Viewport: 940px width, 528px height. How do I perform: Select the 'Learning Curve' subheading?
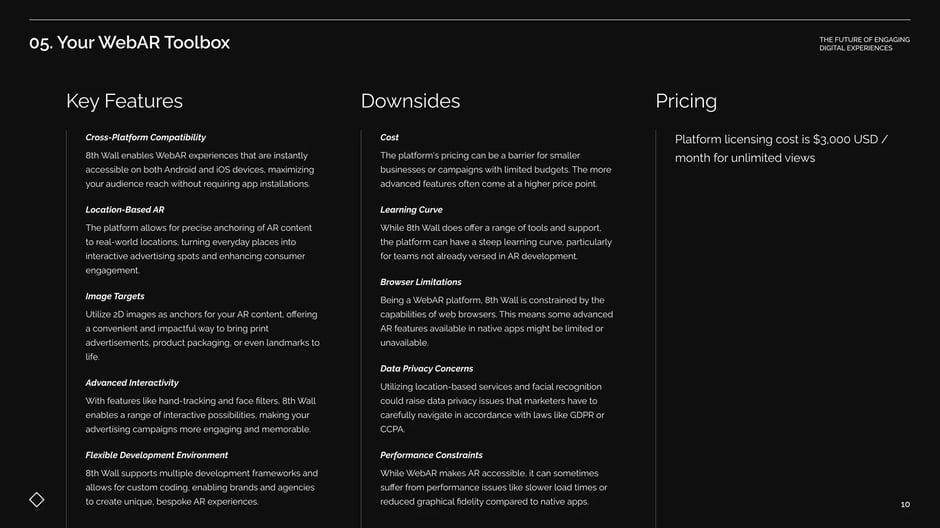411,210
